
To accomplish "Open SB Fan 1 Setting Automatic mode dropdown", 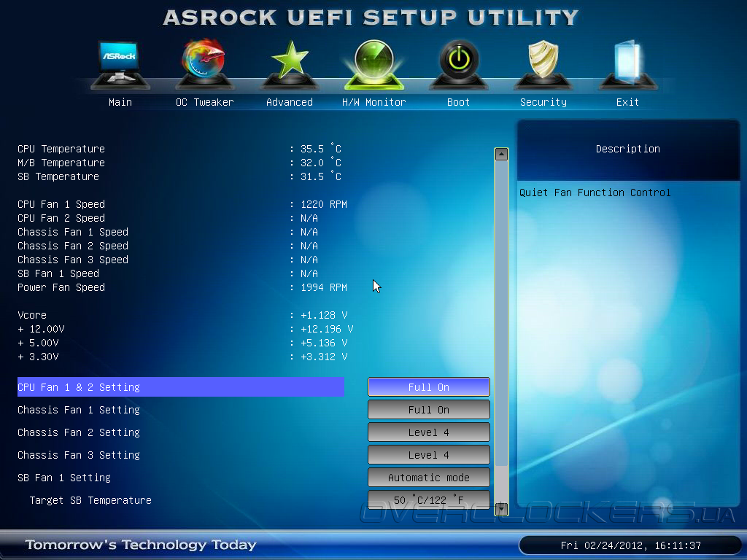I will click(429, 478).
